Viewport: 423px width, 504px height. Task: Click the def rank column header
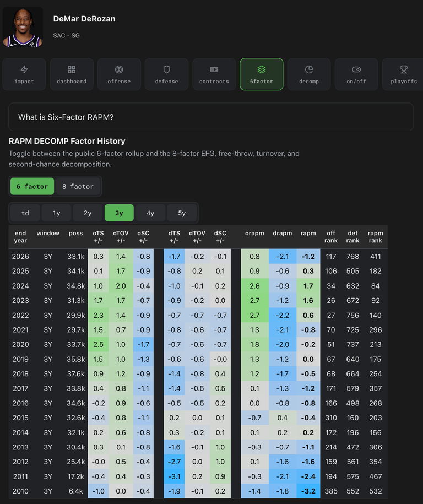coord(352,237)
